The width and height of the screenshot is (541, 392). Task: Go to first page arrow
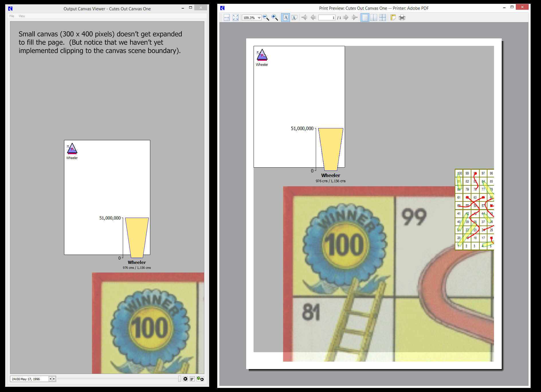[304, 18]
